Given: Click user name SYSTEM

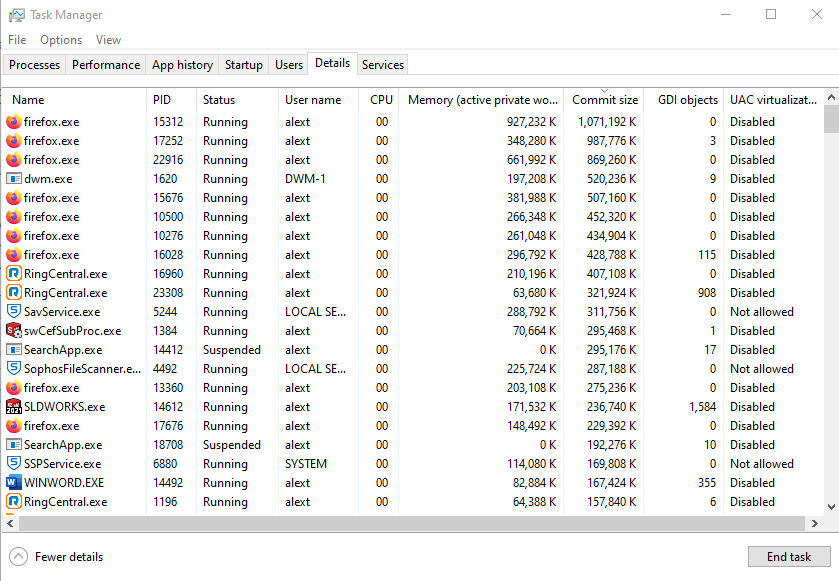Looking at the screenshot, I should click(x=306, y=464).
